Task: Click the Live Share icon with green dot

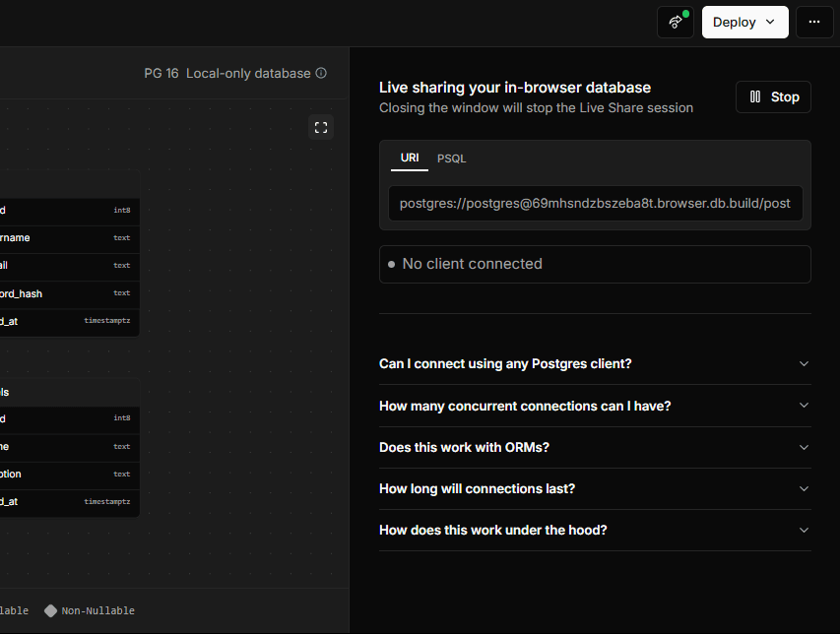Action: 676,22
